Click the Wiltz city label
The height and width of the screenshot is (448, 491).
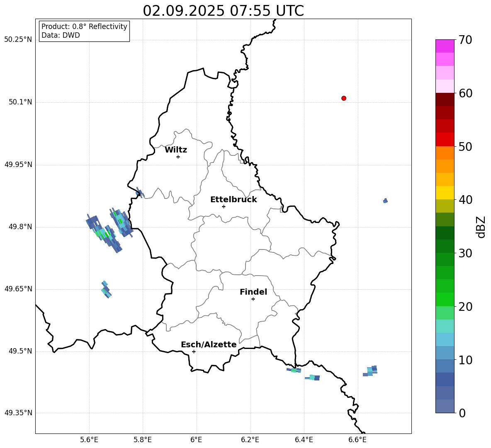[176, 150]
